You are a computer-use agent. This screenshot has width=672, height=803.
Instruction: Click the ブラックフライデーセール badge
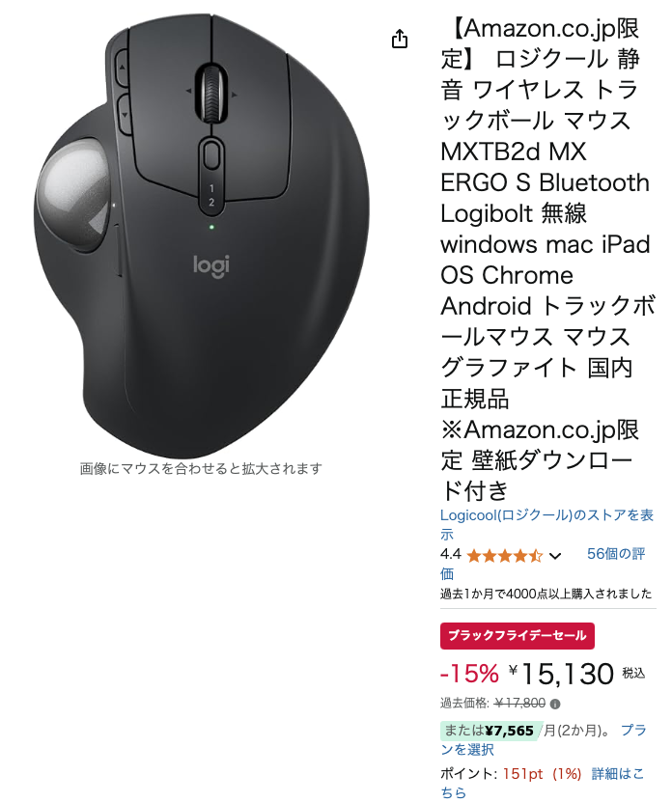click(x=518, y=636)
